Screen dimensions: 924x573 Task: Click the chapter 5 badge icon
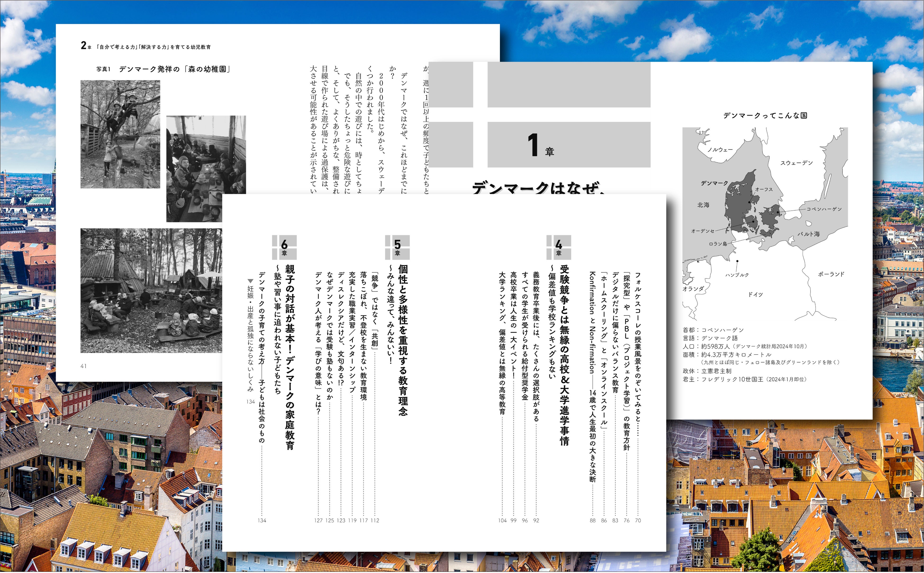pos(397,247)
